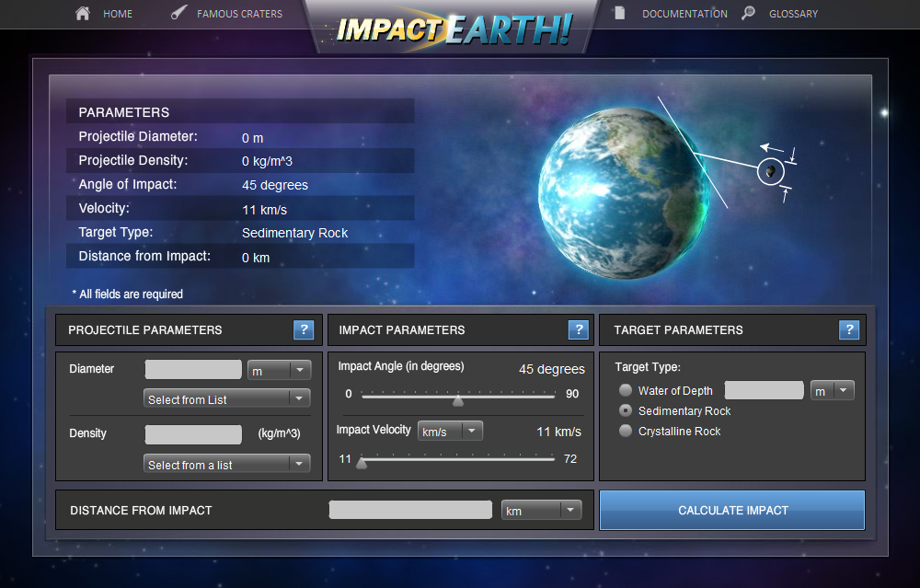Focus the Distance from Impact input field
Viewport: 920px width, 588px height.
coord(410,510)
